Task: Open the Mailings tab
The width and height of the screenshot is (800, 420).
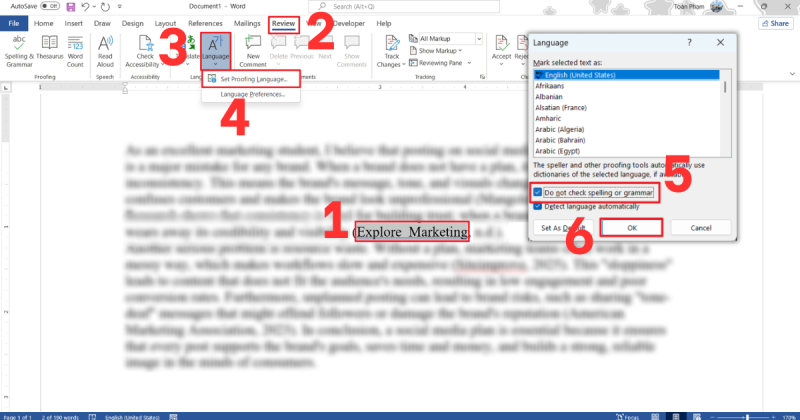Action: tap(247, 23)
